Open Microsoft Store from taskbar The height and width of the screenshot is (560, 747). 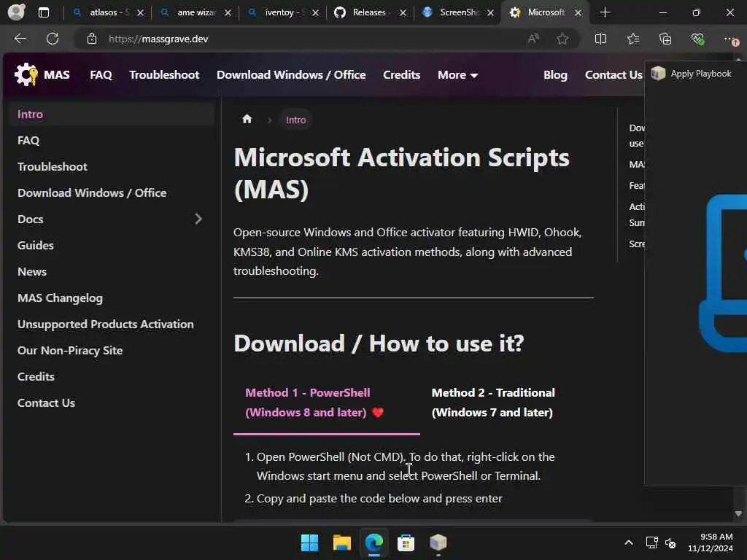pyautogui.click(x=406, y=542)
